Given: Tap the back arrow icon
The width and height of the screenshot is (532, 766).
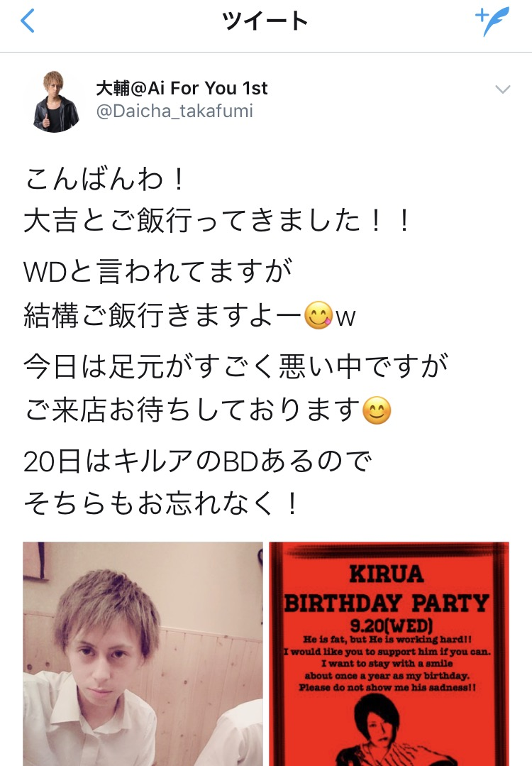Looking at the screenshot, I should click(x=28, y=21).
